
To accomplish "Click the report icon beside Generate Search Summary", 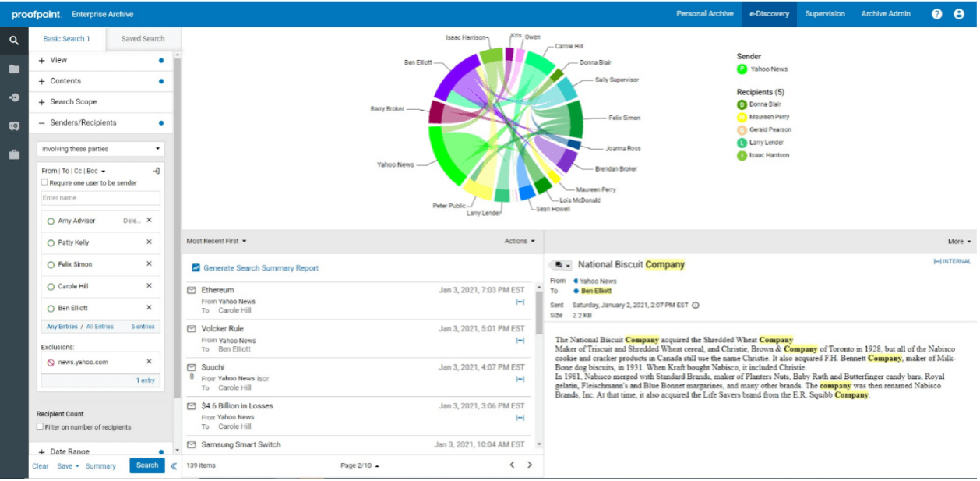I will (196, 267).
